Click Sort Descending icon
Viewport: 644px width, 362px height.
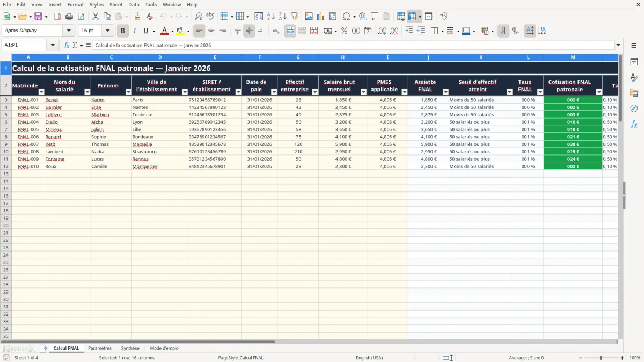(283, 17)
